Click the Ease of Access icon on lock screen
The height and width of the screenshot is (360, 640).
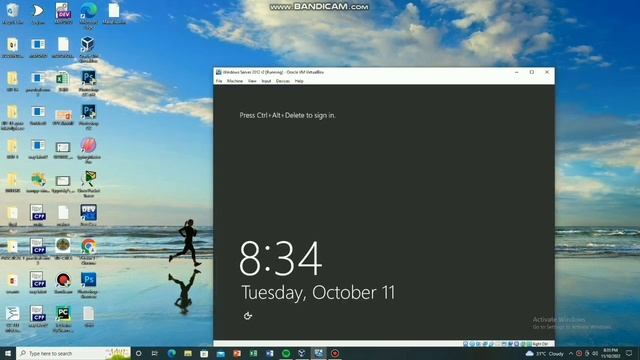point(247,316)
